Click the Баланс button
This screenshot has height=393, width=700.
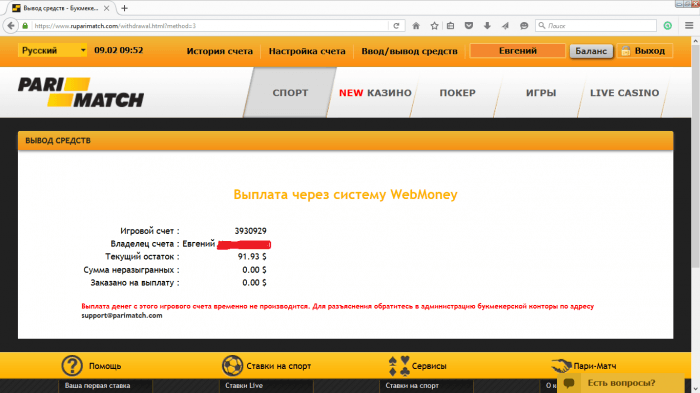[591, 51]
